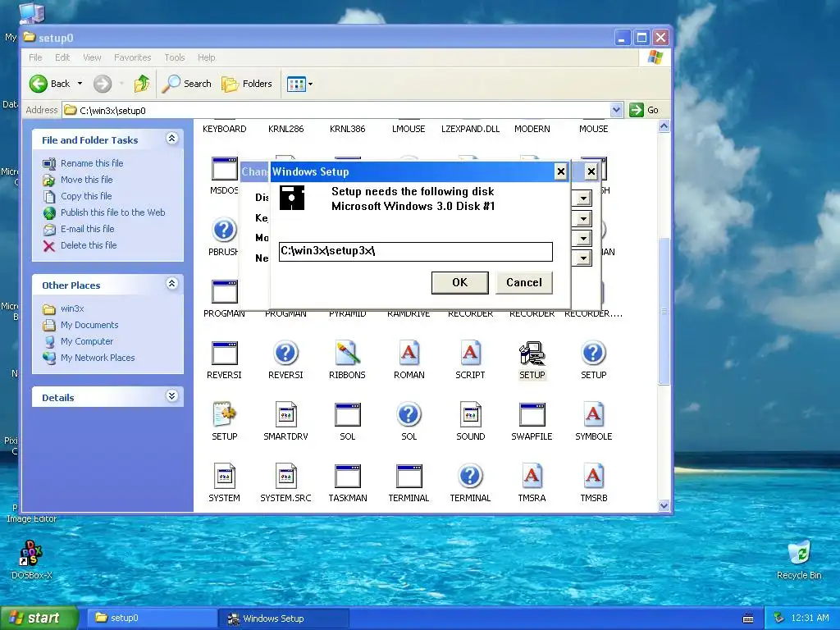
Task: Open the Search pane
Action: coord(186,84)
